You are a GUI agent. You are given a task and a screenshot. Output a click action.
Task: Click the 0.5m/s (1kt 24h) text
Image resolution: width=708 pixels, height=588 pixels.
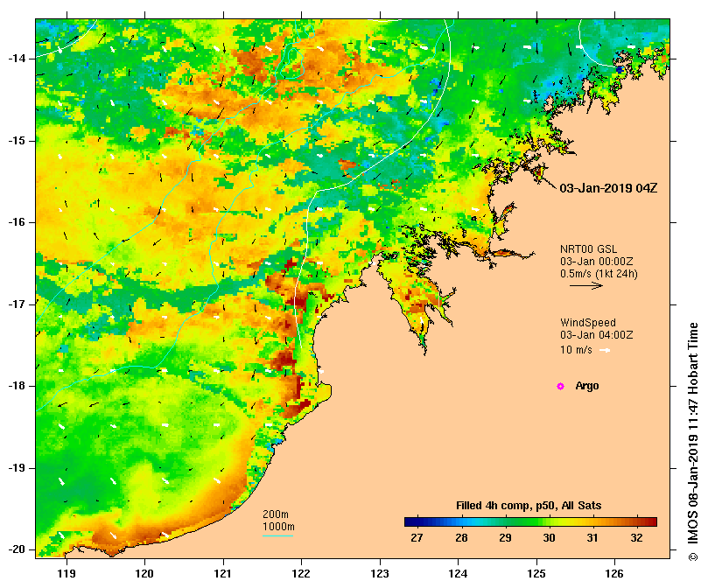point(599,274)
